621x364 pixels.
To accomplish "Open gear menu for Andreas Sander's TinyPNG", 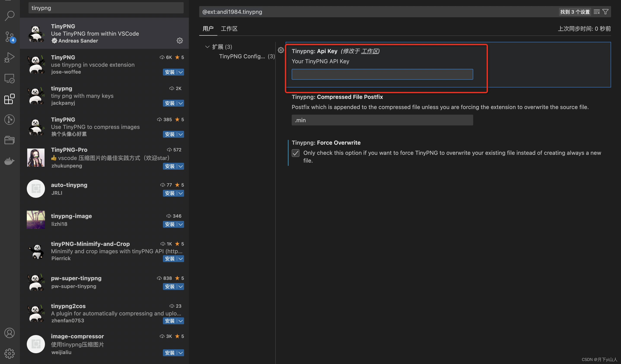I will click(x=180, y=41).
